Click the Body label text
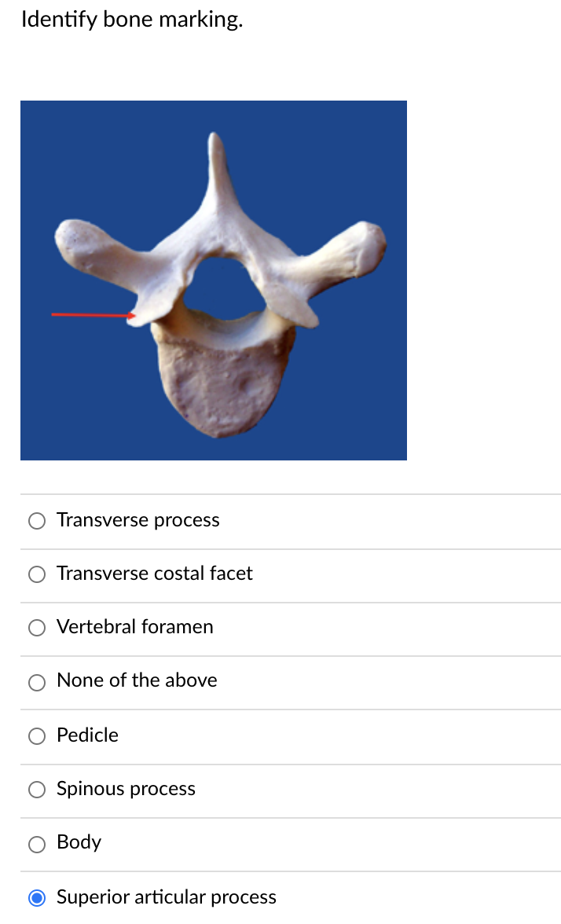Screen dimensions: 561x924 pyautogui.click(x=79, y=843)
